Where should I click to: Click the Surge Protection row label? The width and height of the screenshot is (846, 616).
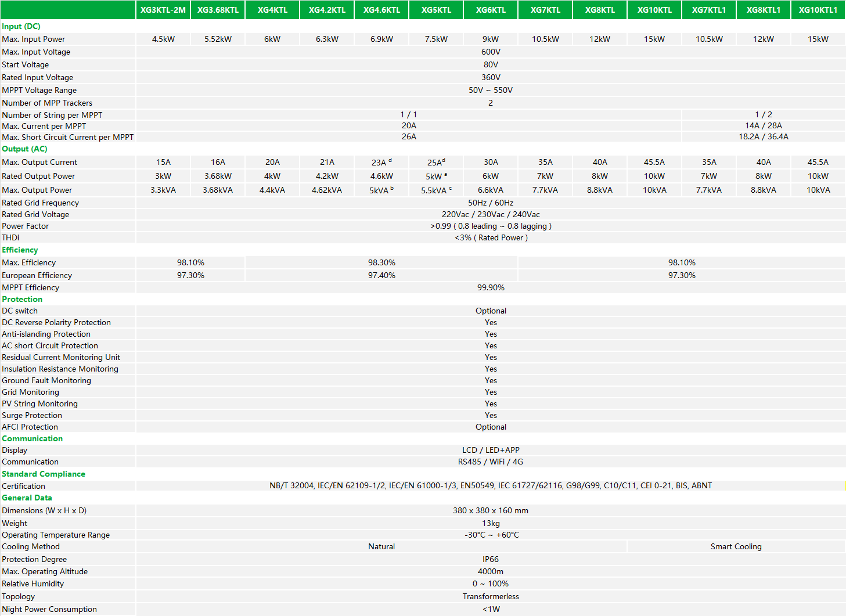pos(32,415)
